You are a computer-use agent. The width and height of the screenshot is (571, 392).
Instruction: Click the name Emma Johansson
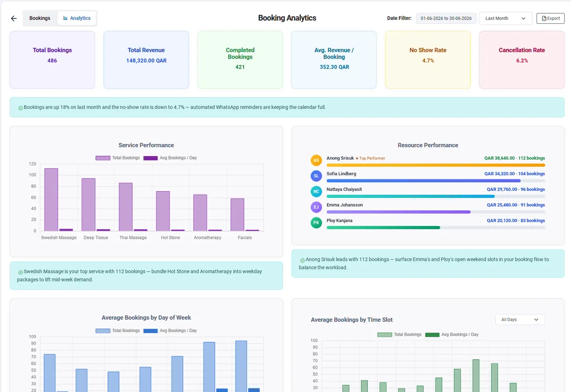click(345, 205)
